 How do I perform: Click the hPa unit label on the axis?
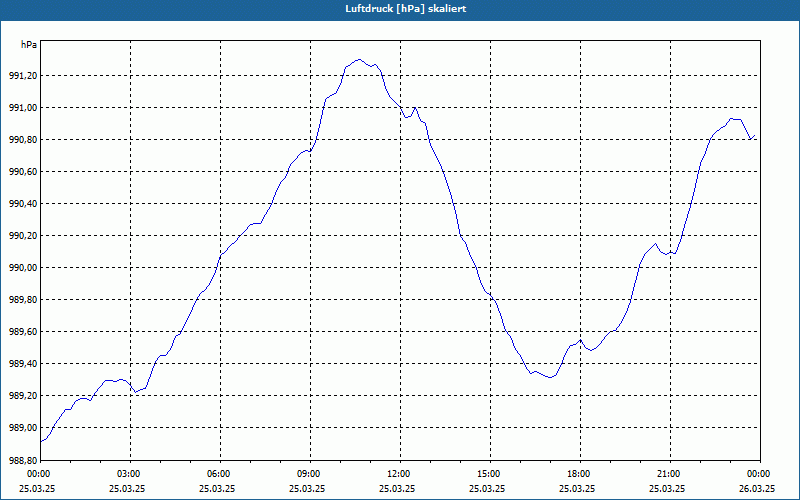29,45
